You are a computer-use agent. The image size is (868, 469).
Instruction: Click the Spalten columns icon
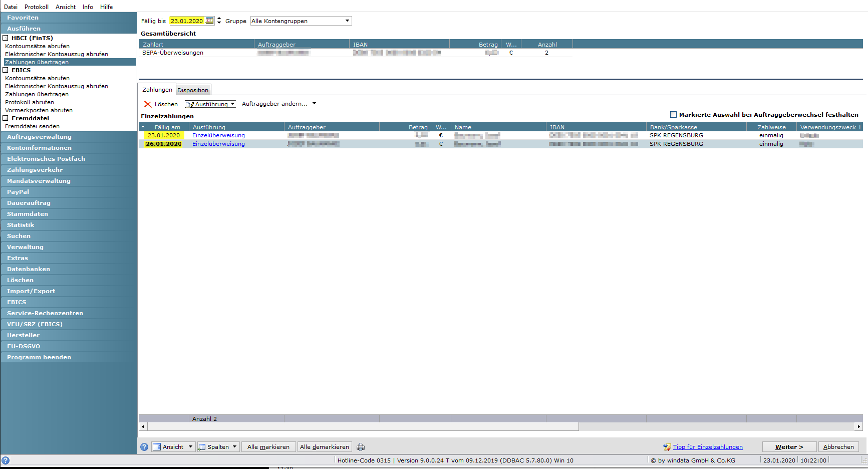202,447
